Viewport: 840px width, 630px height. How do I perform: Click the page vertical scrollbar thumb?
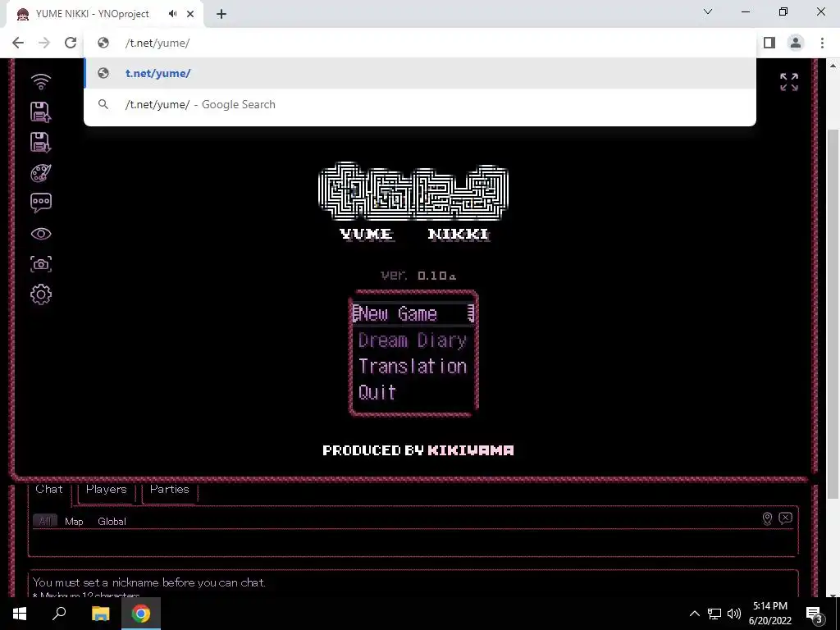coord(833,313)
